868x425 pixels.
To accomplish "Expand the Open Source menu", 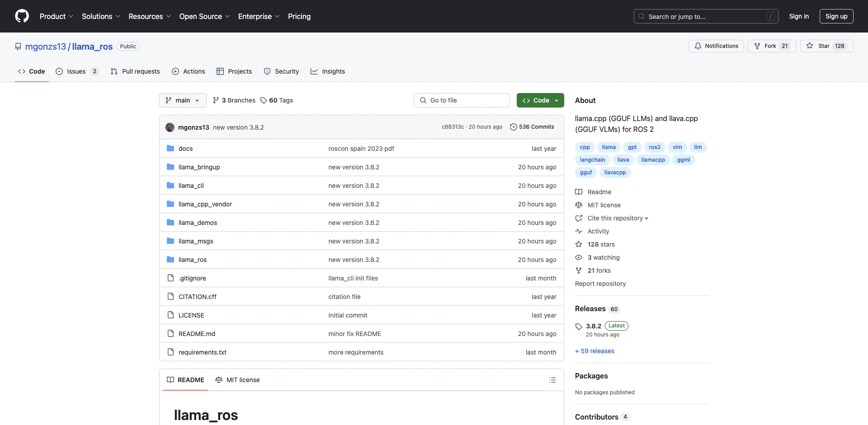I will tap(204, 16).
